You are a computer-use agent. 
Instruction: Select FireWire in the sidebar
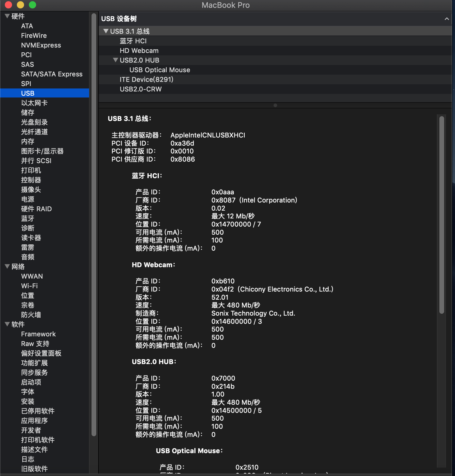click(34, 36)
